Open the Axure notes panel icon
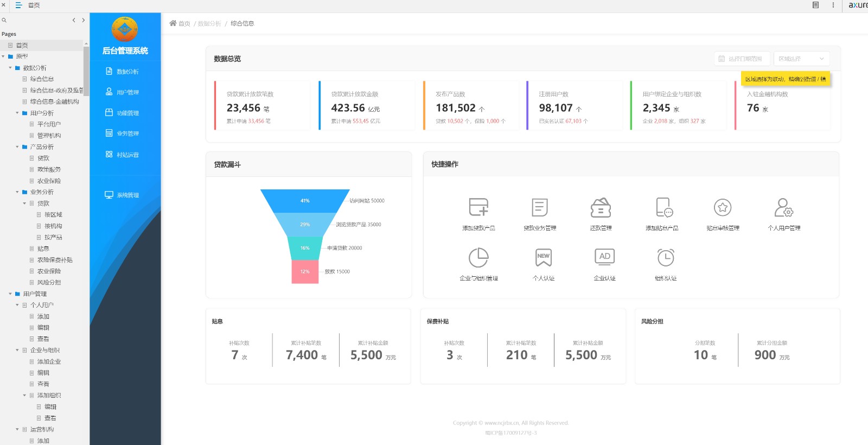868x445 pixels. [x=815, y=5]
